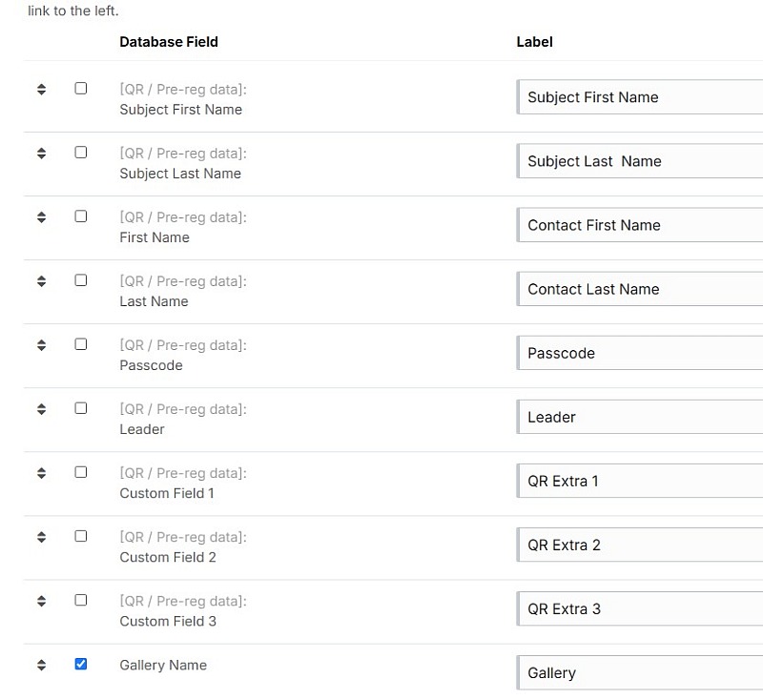Click the reorder arrows for Custom Field 3
The image size is (763, 700).
pos(41,601)
